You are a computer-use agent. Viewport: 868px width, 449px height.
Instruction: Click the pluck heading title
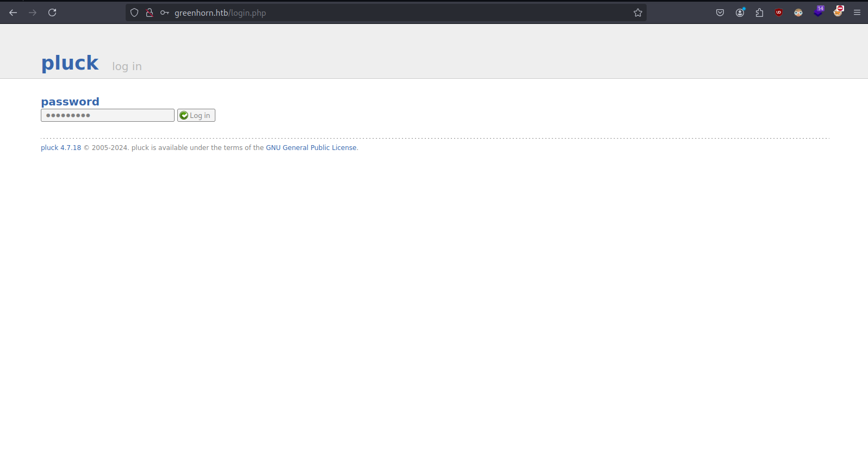[70, 63]
